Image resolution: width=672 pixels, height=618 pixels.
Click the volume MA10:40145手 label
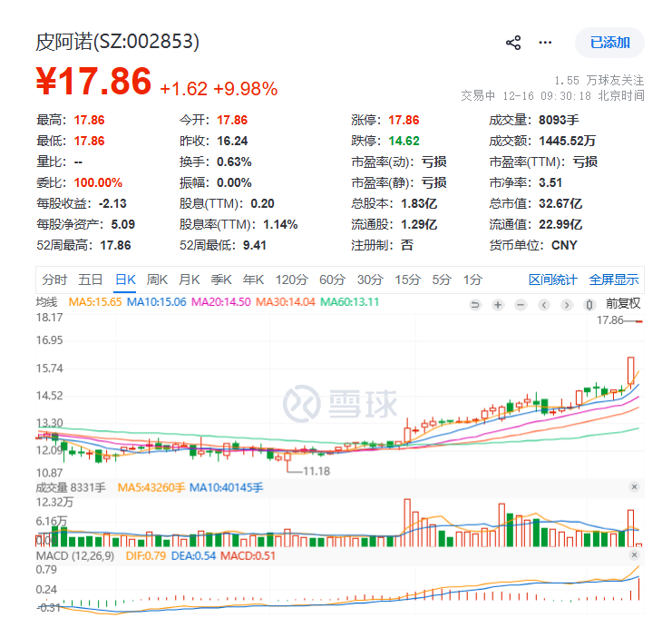coord(227,487)
